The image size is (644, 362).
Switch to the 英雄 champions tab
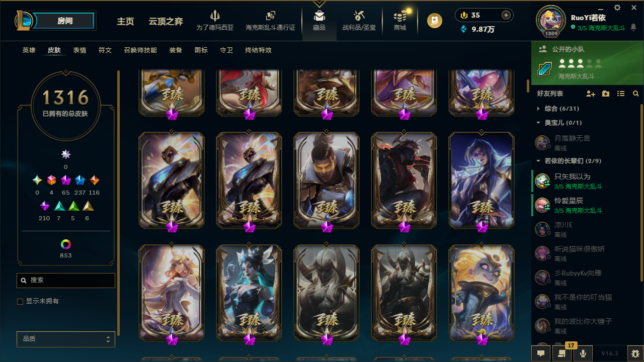pyautogui.click(x=29, y=50)
